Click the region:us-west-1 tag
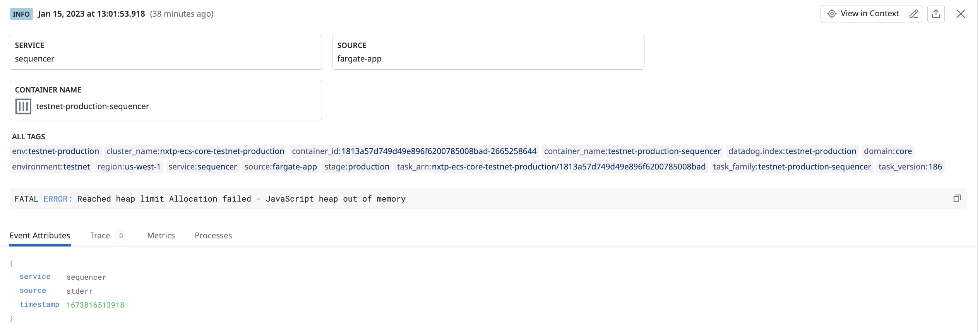The width and height of the screenshot is (980, 332). (128, 166)
